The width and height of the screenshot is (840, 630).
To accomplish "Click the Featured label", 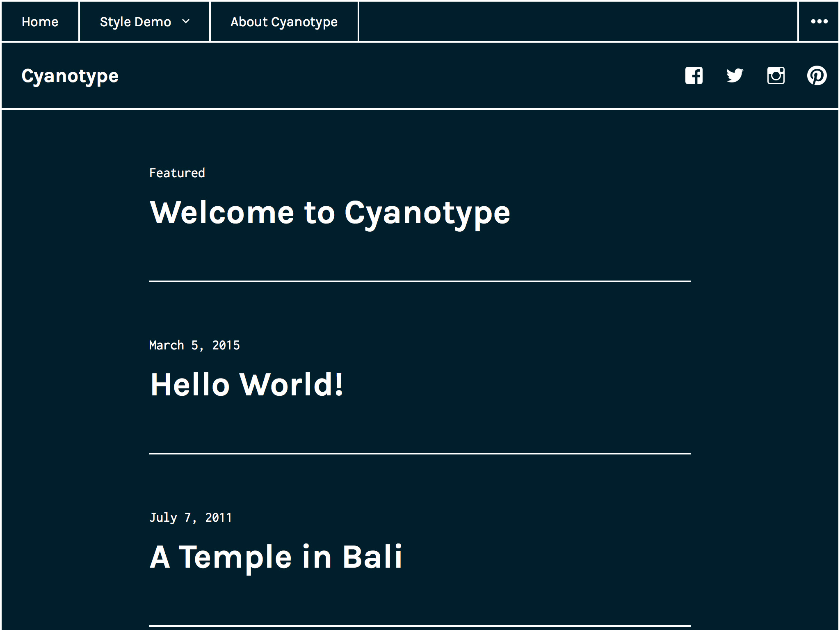I will tap(177, 173).
